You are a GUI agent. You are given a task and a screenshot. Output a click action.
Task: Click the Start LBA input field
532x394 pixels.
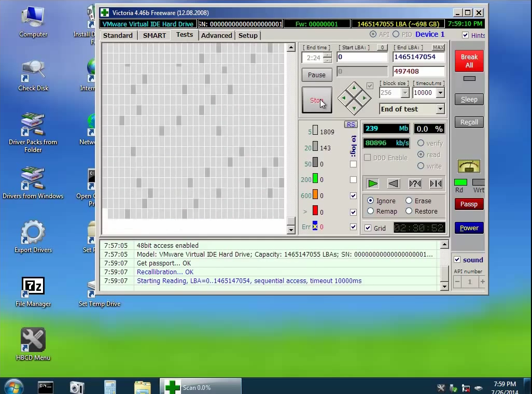pyautogui.click(x=362, y=57)
